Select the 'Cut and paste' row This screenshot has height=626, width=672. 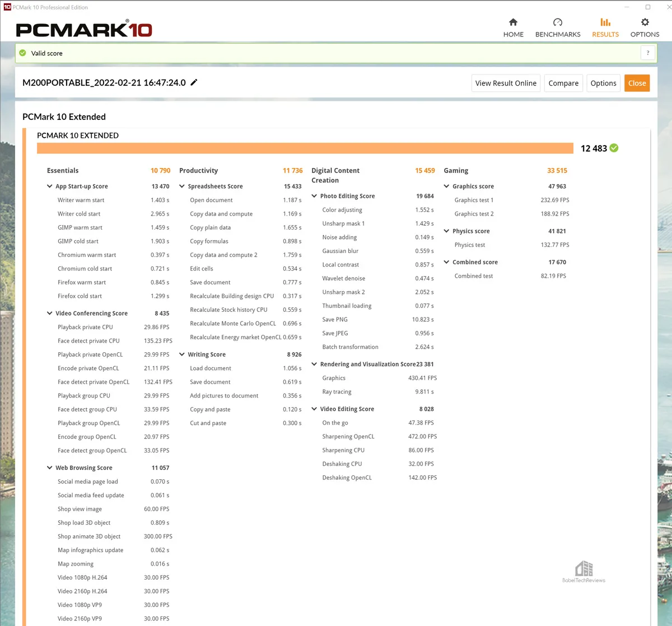(245, 423)
